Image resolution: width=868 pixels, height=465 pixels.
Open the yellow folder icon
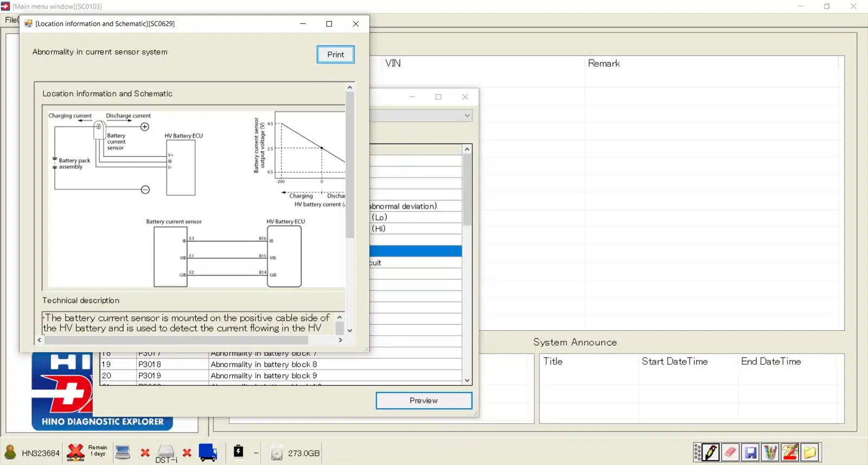(810, 452)
